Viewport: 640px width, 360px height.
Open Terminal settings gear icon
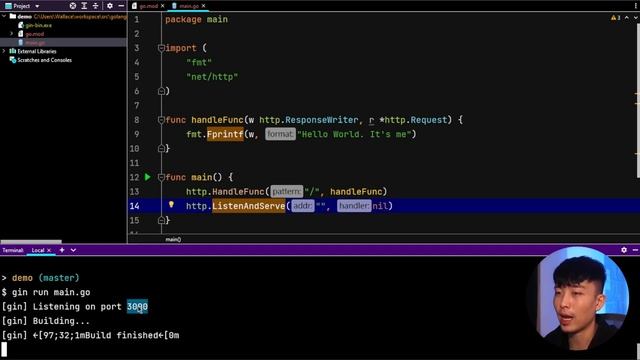coord(624,250)
